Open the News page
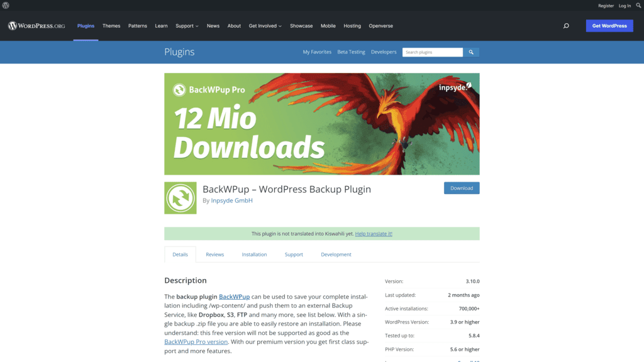The height and width of the screenshot is (362, 644). [x=213, y=26]
